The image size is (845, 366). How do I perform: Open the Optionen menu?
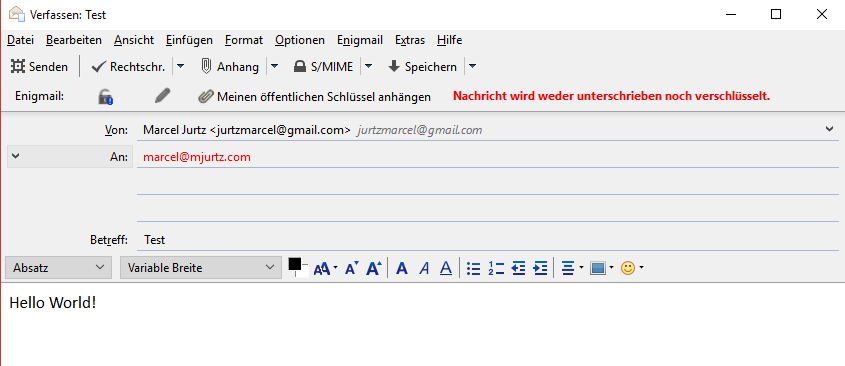click(x=300, y=40)
